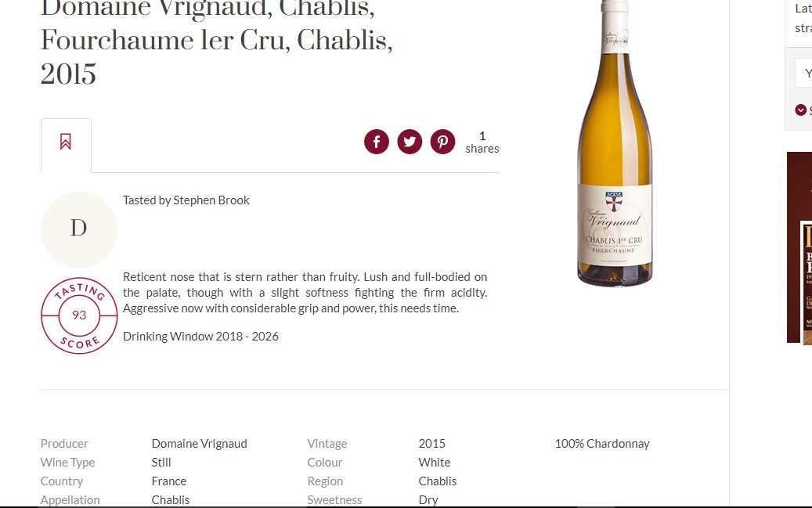The width and height of the screenshot is (812, 508).
Task: Click the 1 shares counter
Action: click(482, 142)
